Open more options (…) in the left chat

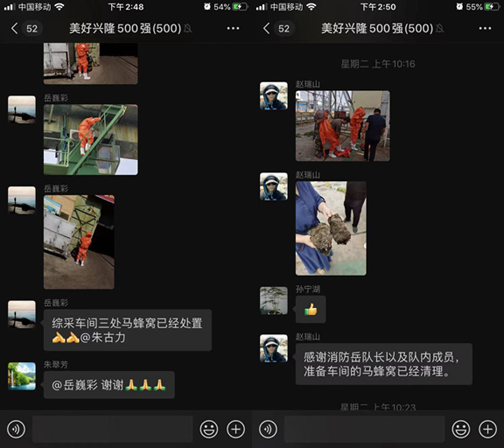(233, 28)
